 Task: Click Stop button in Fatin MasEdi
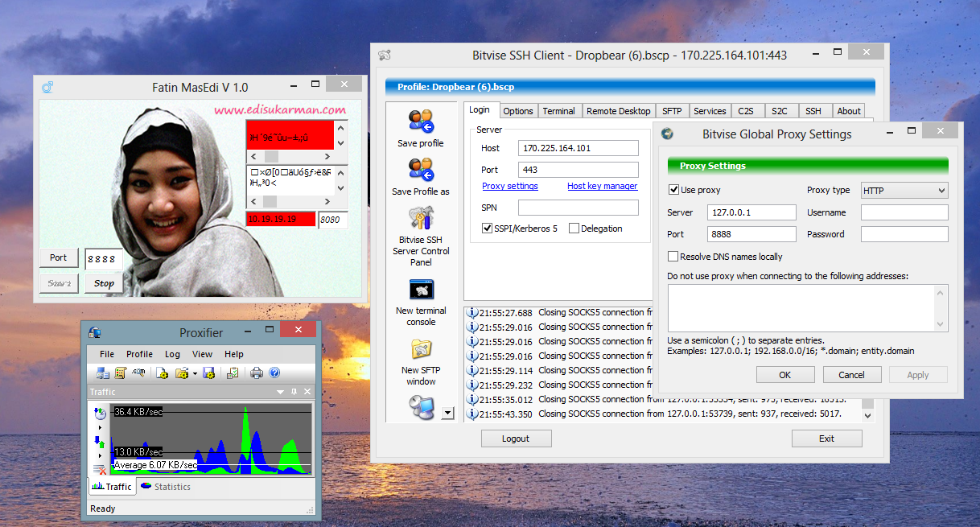click(104, 283)
